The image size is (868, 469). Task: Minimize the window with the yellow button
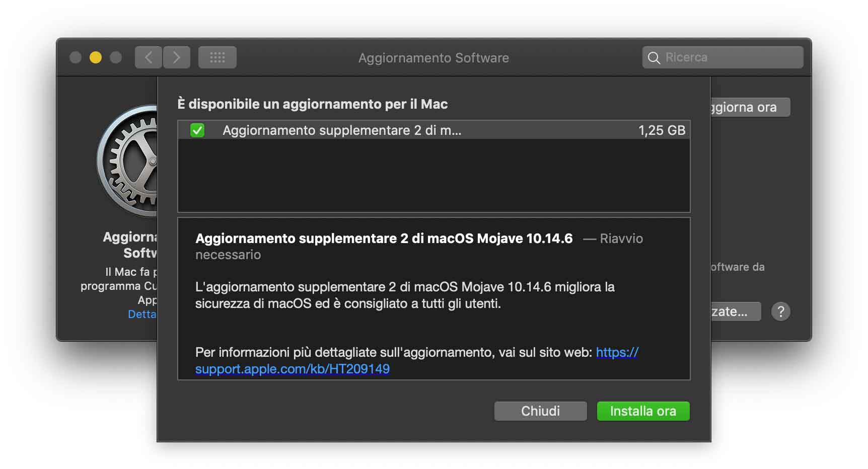pyautogui.click(x=95, y=57)
